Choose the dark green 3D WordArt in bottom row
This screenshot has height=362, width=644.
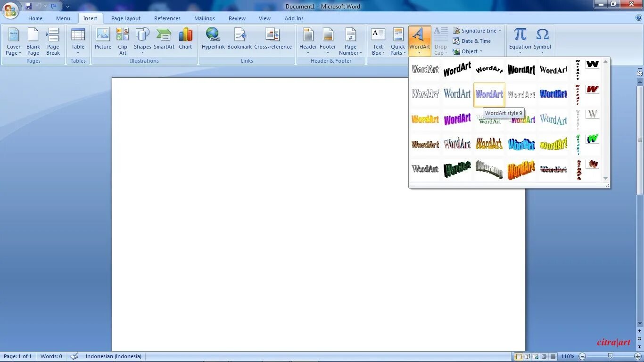[457, 169]
